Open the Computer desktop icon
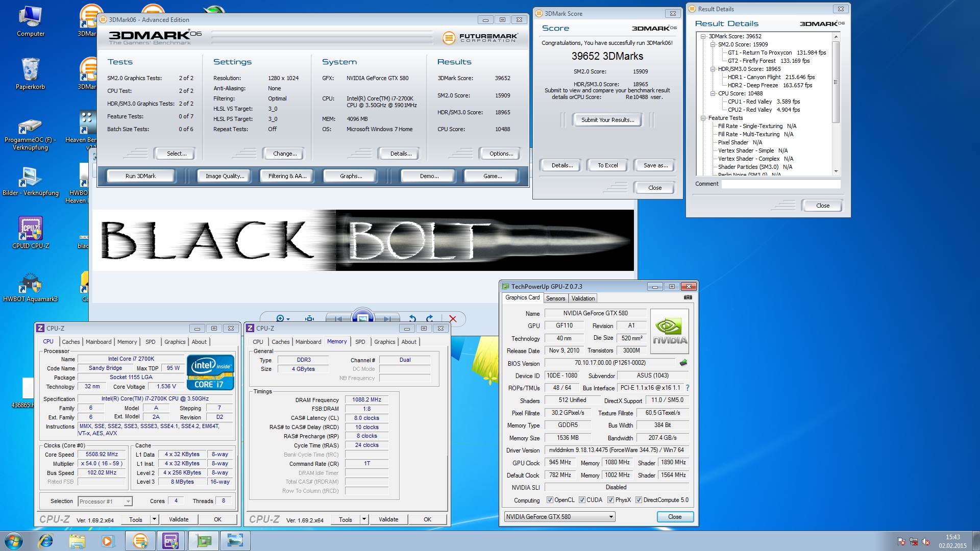The width and height of the screenshot is (980, 551). 31,21
